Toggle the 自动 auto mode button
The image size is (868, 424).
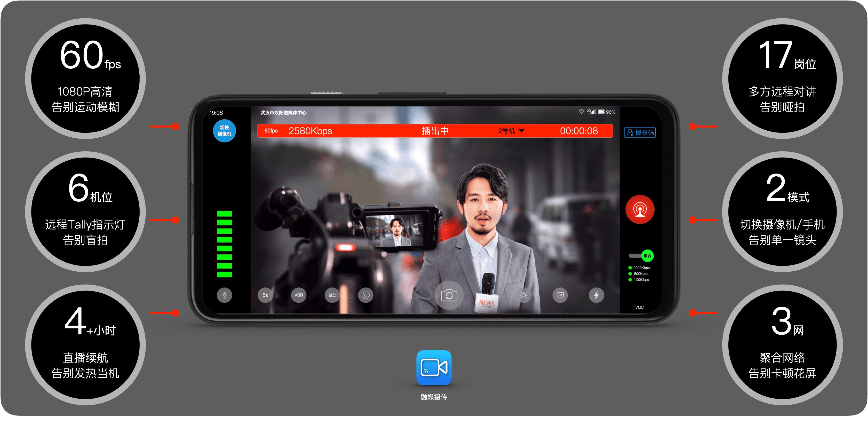click(332, 295)
